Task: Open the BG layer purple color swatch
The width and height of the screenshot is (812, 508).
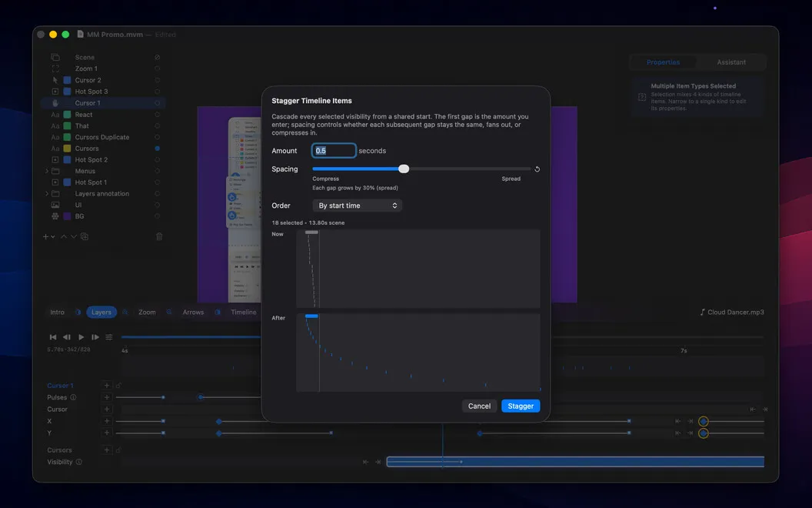Action: point(68,216)
